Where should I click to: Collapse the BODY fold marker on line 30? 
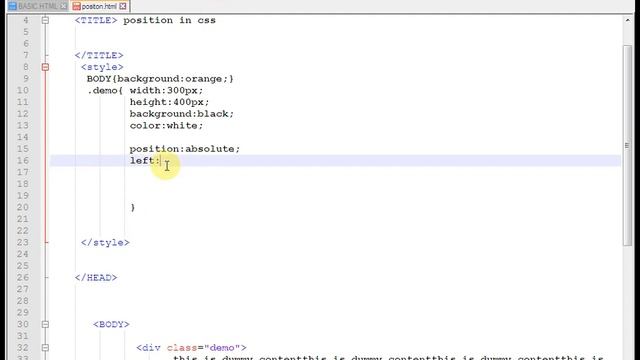click(x=45, y=324)
